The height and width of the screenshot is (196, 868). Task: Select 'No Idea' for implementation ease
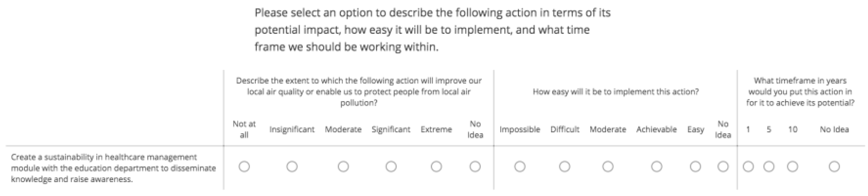723,166
